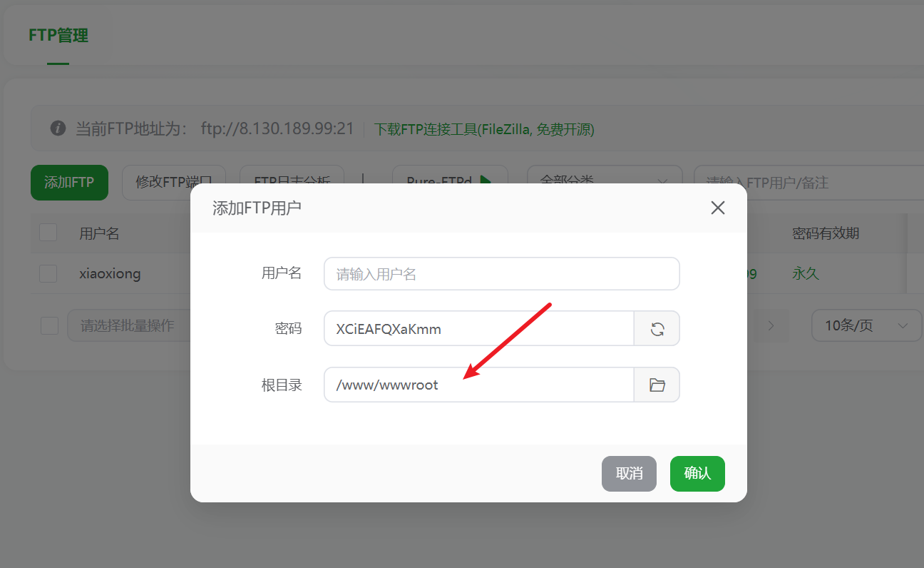Toggle the select-all checkbox in table header

click(x=48, y=233)
